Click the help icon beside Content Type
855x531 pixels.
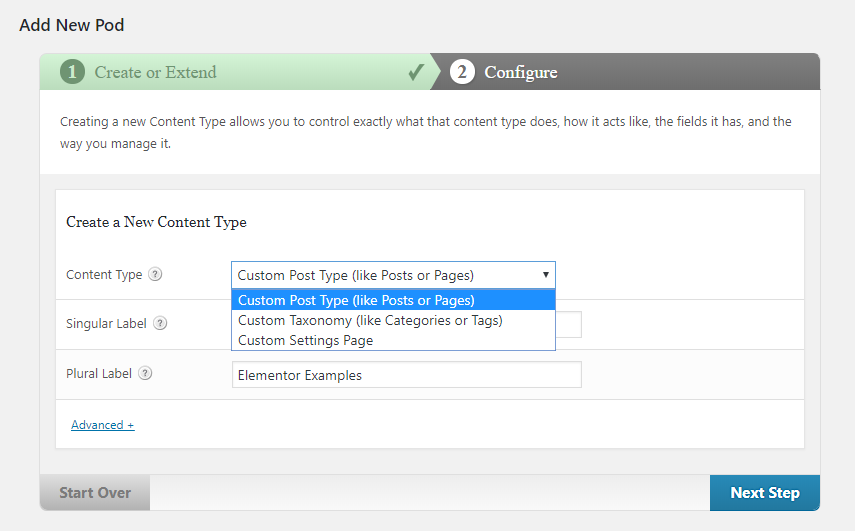155,275
